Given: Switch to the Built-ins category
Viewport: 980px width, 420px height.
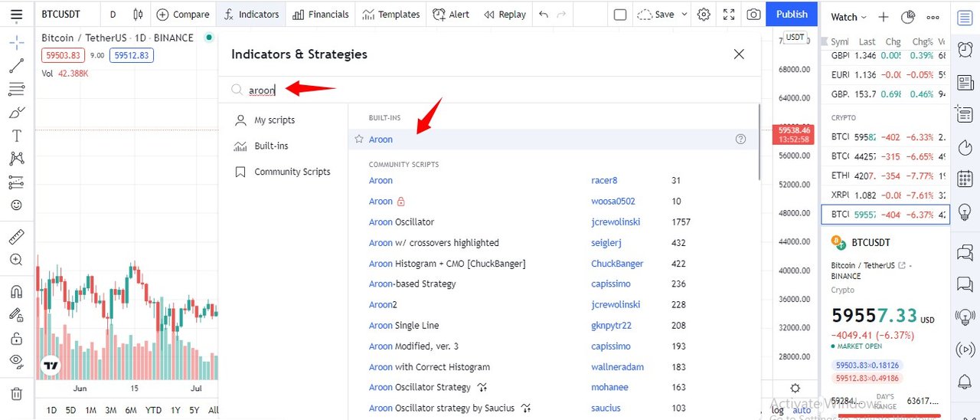Looking at the screenshot, I should [x=271, y=146].
